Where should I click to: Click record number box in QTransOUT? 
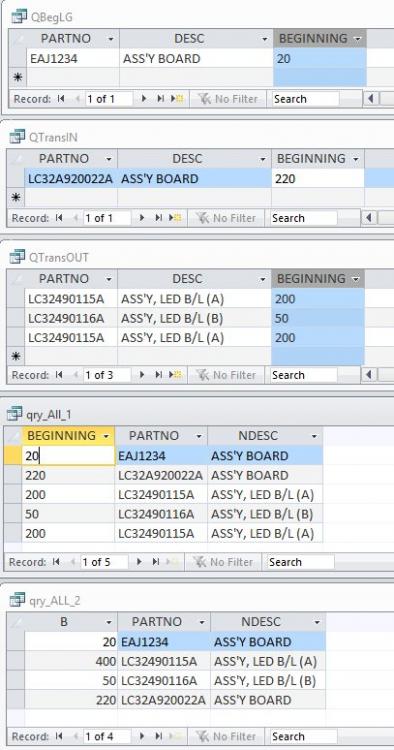[106, 375]
